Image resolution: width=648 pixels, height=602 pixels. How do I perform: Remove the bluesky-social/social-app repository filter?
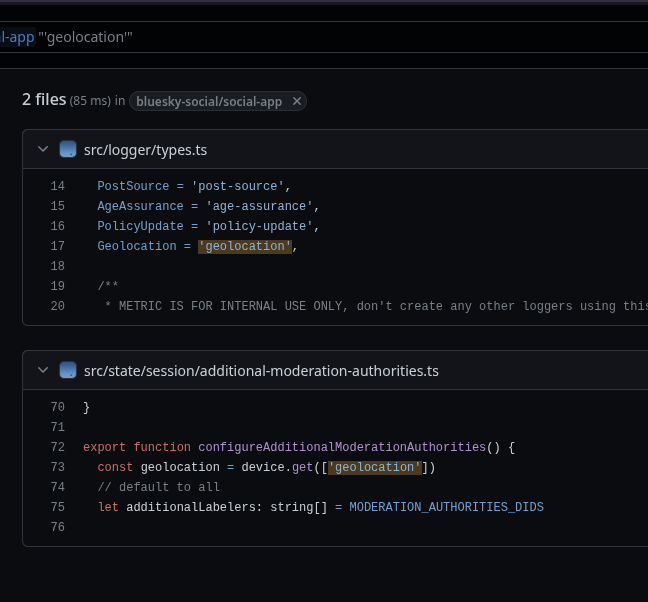pos(297,101)
